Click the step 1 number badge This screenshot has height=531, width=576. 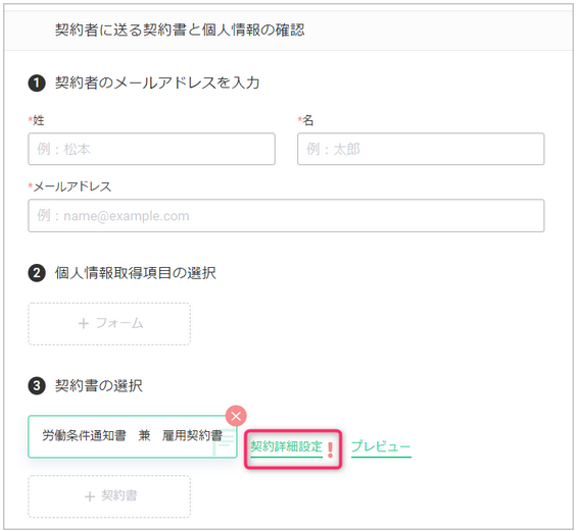coord(37,83)
